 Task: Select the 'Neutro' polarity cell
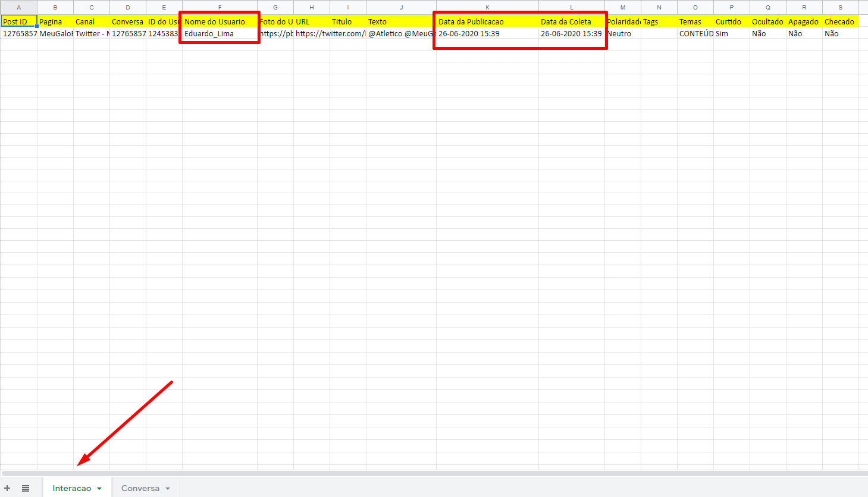click(x=623, y=33)
